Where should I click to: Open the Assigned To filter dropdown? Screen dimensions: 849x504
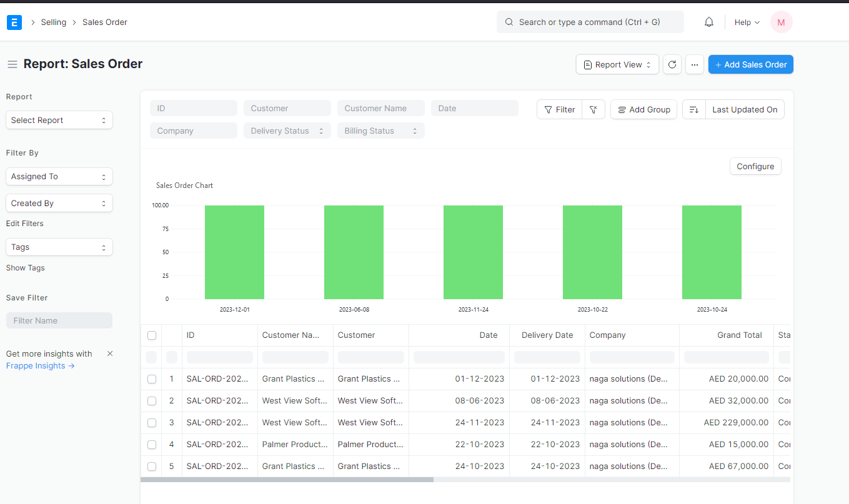[59, 176]
